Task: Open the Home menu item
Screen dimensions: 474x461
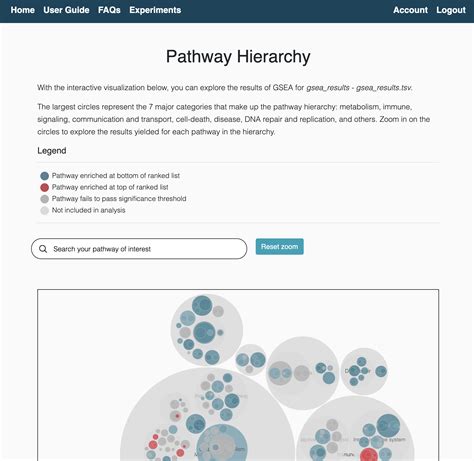Action: [x=23, y=10]
